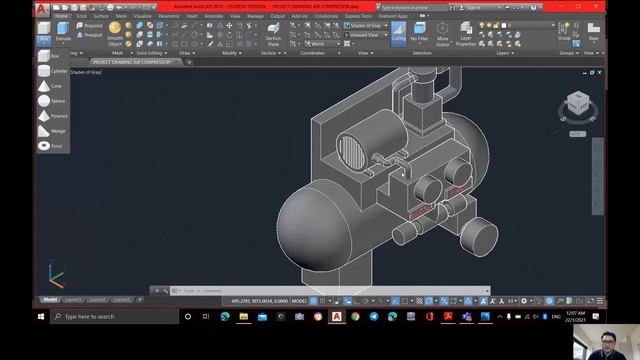Switch to the Annotate ribbon tab
Image resolution: width=640 pixels, height=360 pixels.
pyautogui.click(x=213, y=16)
